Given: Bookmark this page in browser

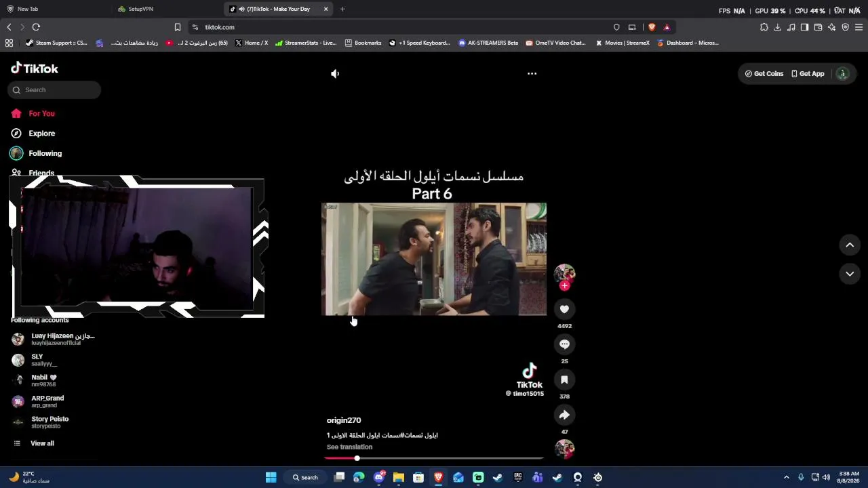Looking at the screenshot, I should 178,27.
